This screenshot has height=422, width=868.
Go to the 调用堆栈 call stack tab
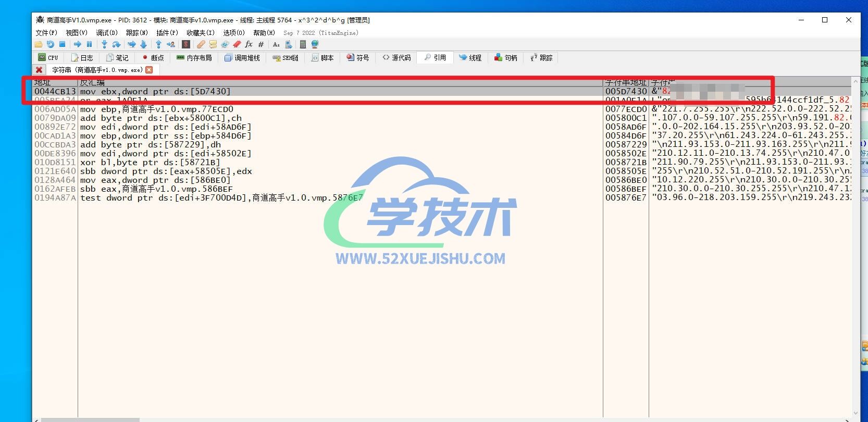click(x=242, y=58)
